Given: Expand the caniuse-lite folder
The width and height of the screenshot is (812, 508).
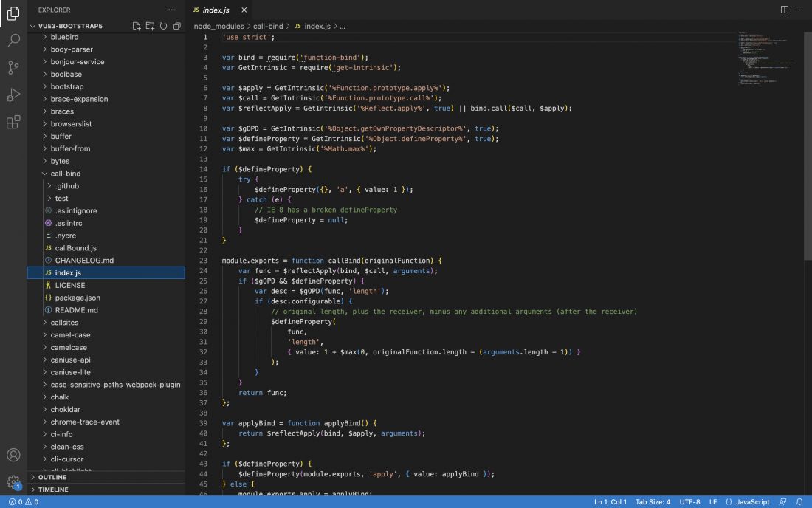Looking at the screenshot, I should 106,372.
